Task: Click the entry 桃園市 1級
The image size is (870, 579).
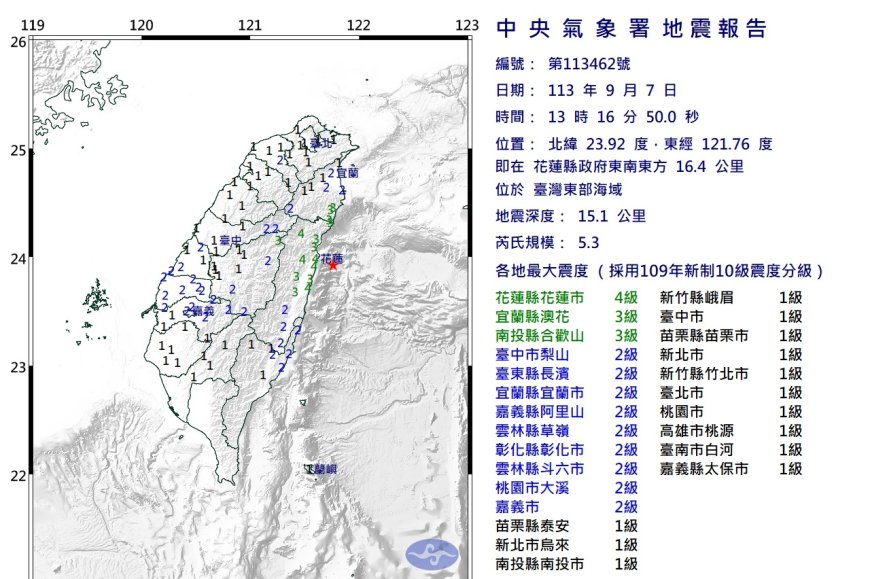Action: [x=731, y=412]
